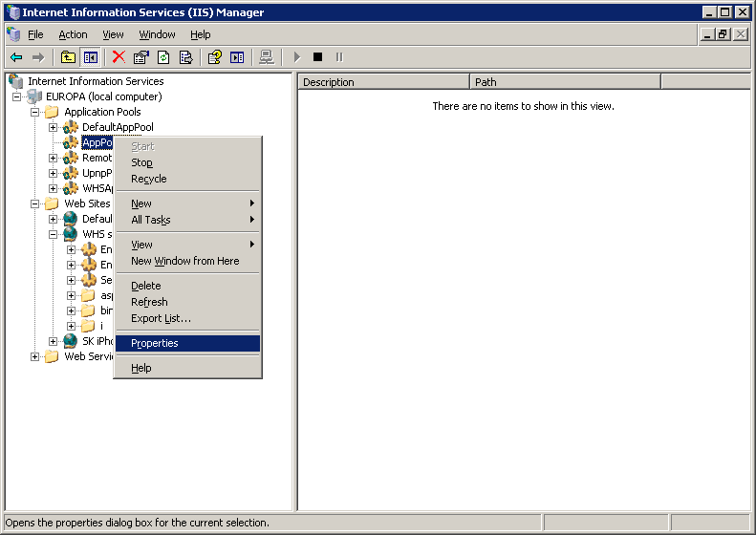The width and height of the screenshot is (756, 535).
Task: Collapse the EUROPA (local computer) node
Action: (16, 96)
